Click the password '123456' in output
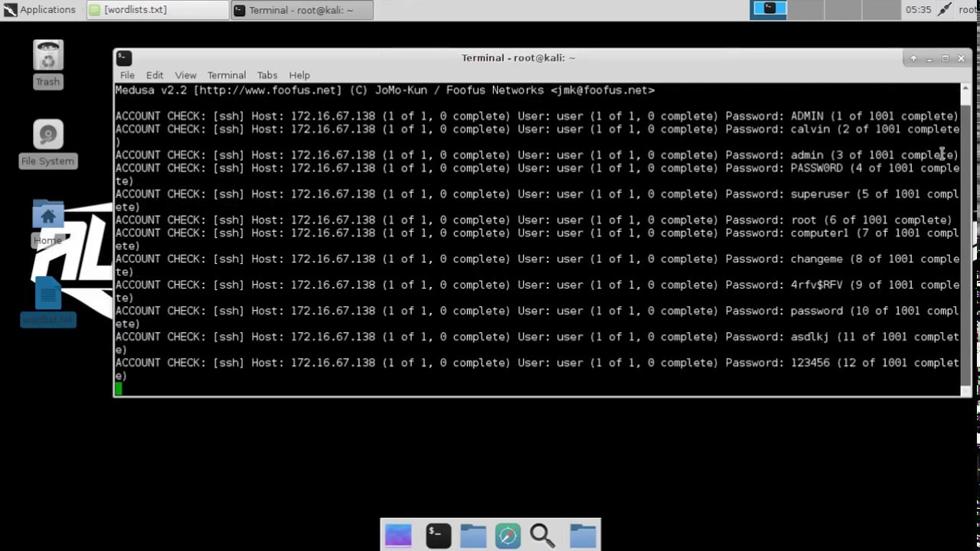 click(x=810, y=363)
